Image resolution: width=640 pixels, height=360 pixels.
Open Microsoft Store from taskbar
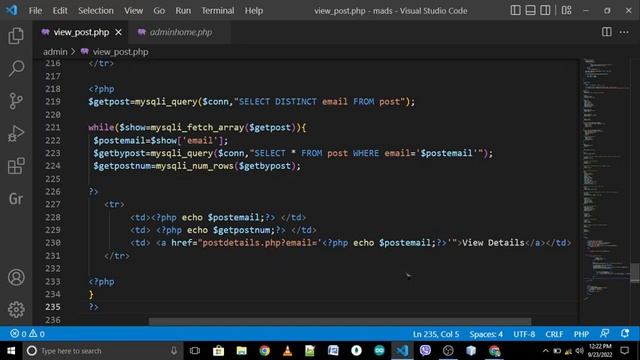[218, 351]
